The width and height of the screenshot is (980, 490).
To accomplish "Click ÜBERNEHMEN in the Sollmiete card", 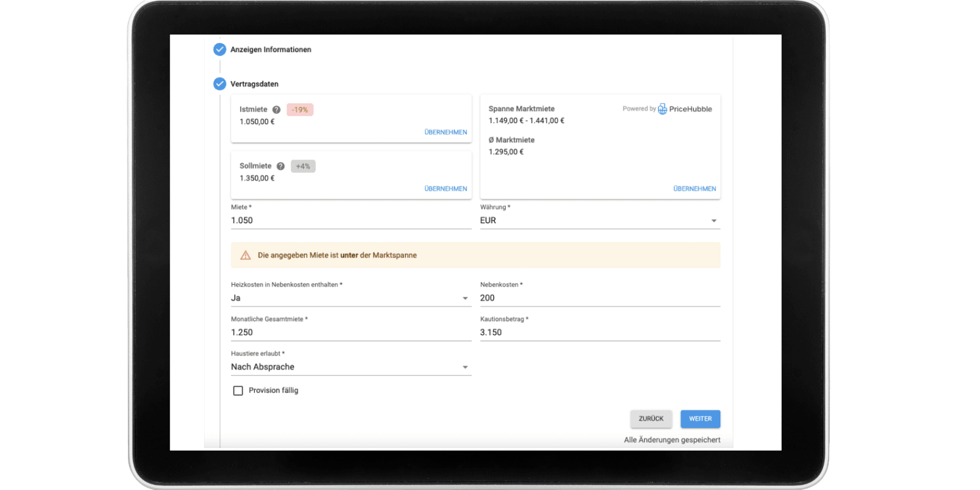I will click(x=445, y=189).
